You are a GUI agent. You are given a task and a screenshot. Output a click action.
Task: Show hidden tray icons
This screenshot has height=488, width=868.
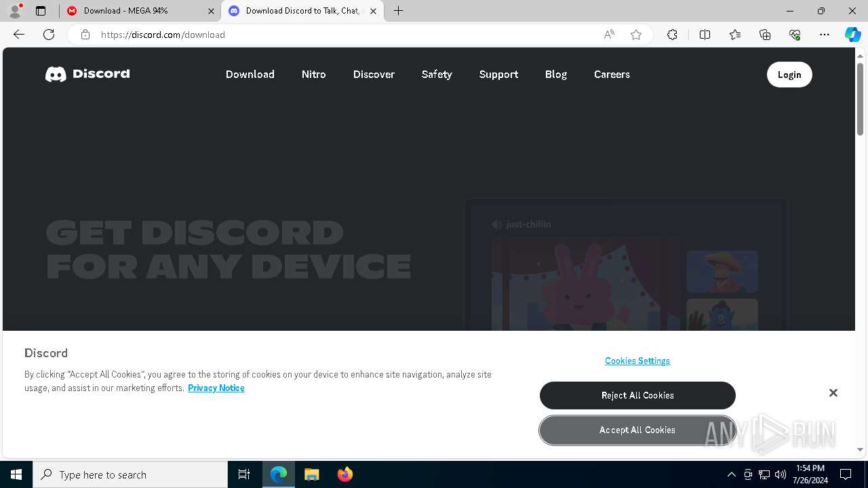(x=731, y=474)
